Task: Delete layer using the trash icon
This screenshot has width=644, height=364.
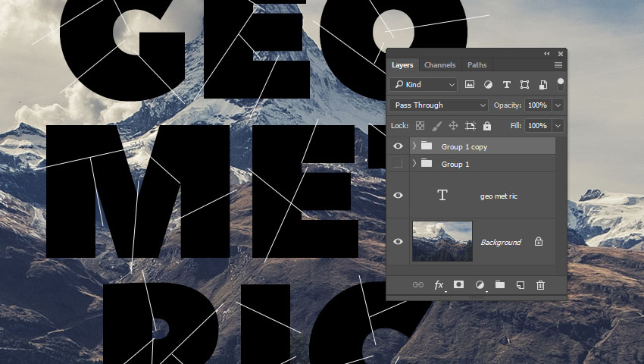Action: (x=540, y=285)
